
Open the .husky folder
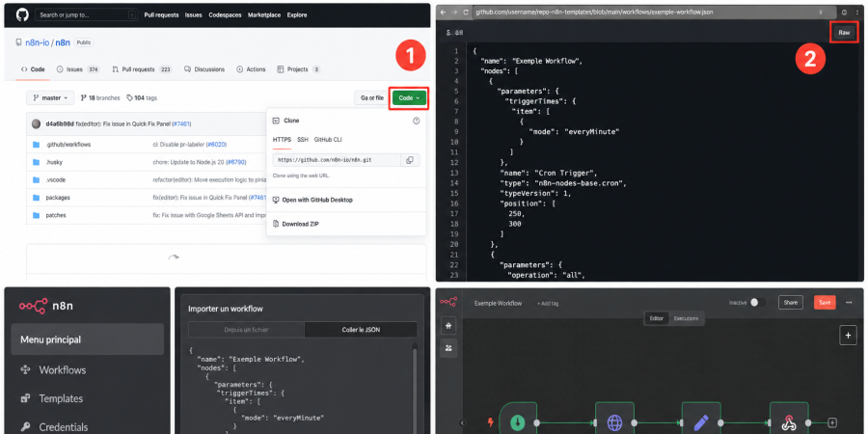tap(55, 162)
